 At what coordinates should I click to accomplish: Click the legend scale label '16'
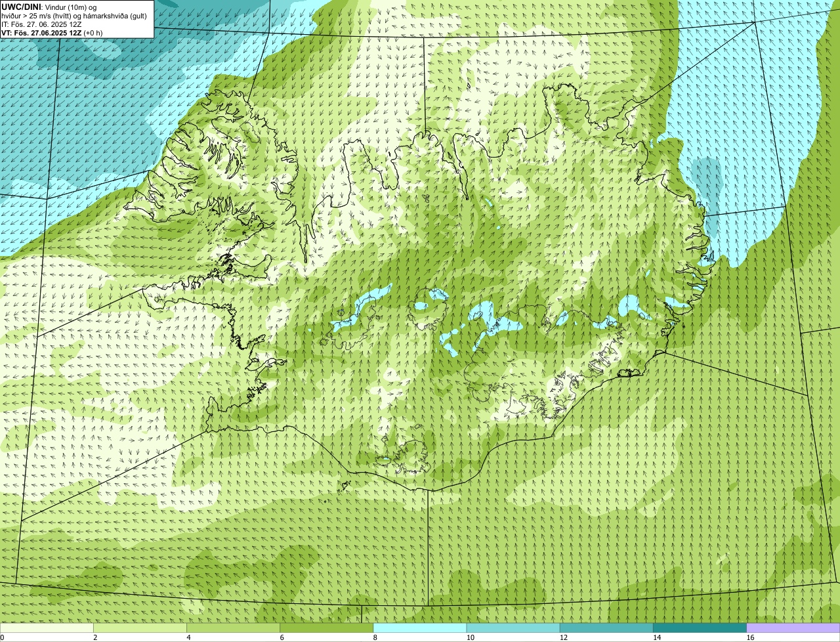click(x=750, y=637)
